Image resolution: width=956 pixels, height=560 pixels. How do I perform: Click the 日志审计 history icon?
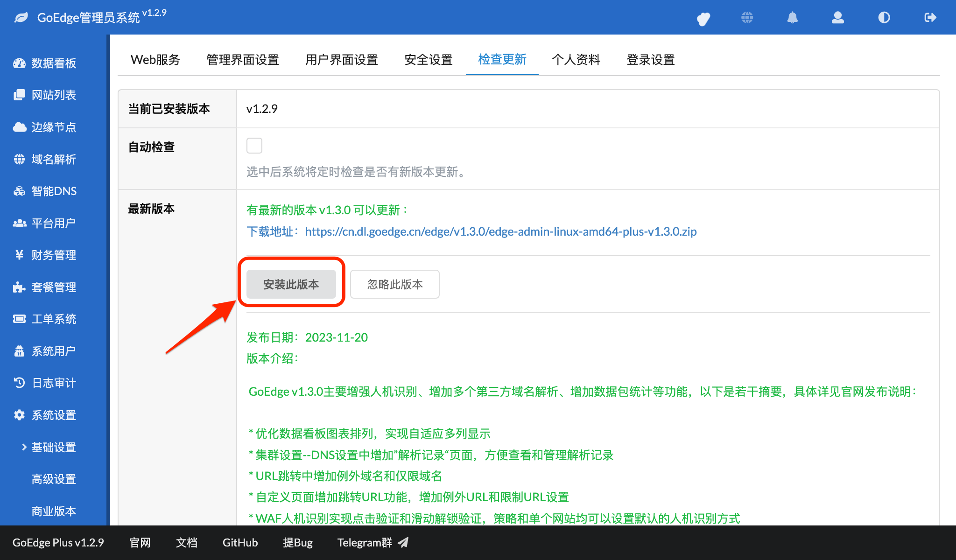19,383
